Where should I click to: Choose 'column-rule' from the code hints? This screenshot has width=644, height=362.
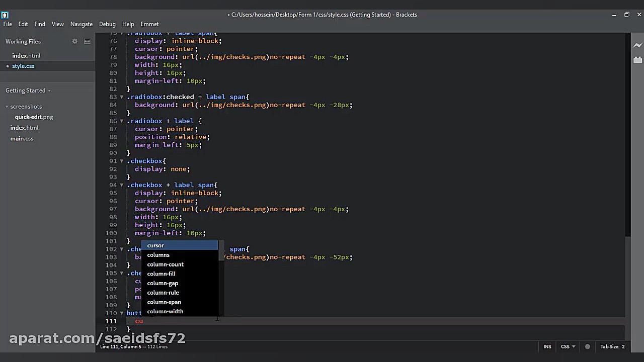tap(180, 293)
